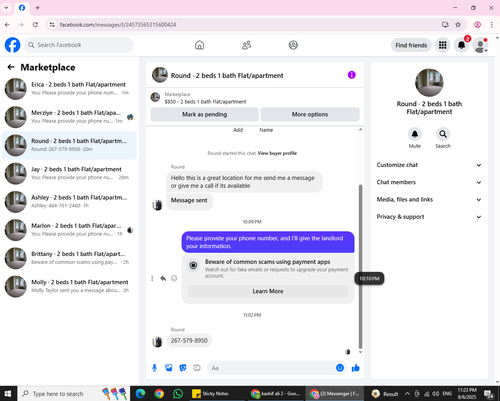Open Marlon's apartment conversation

click(x=69, y=230)
